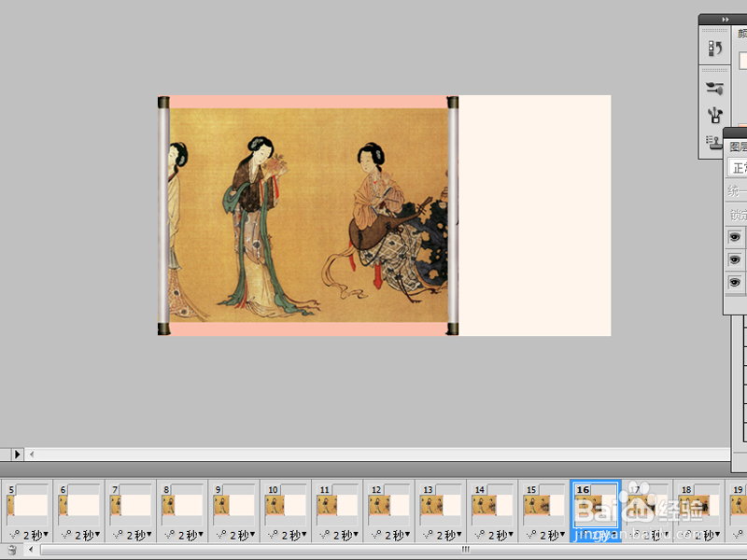Image resolution: width=747 pixels, height=560 pixels.
Task: Click the document scrollbar left arrow
Action: click(x=32, y=455)
